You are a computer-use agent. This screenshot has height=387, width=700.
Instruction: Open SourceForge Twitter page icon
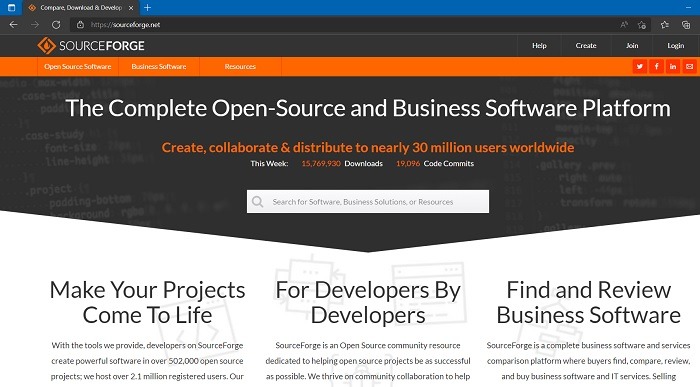(x=640, y=67)
